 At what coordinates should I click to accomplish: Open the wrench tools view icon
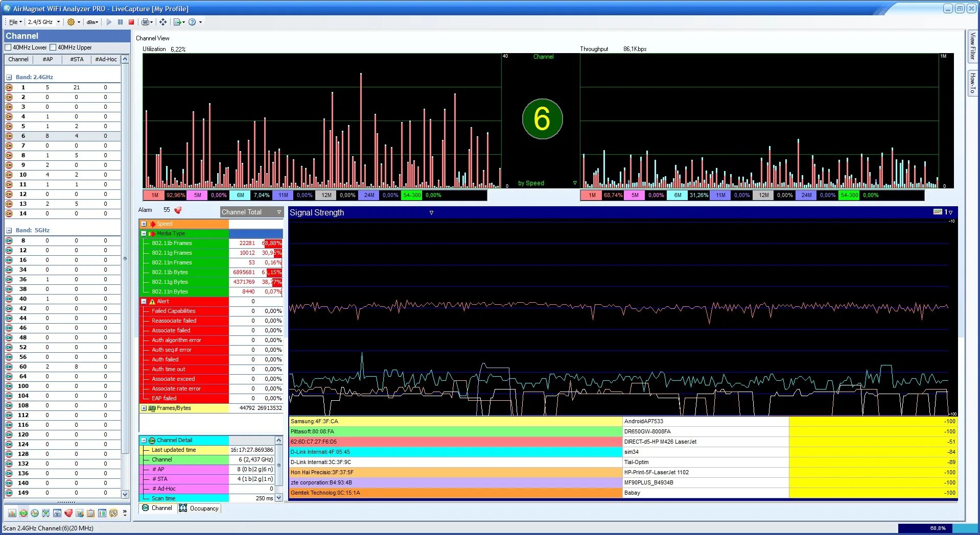click(113, 513)
